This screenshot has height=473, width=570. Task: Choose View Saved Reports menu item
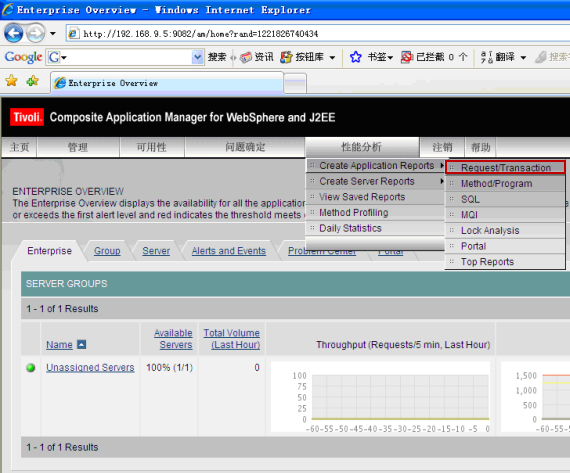[376, 197]
